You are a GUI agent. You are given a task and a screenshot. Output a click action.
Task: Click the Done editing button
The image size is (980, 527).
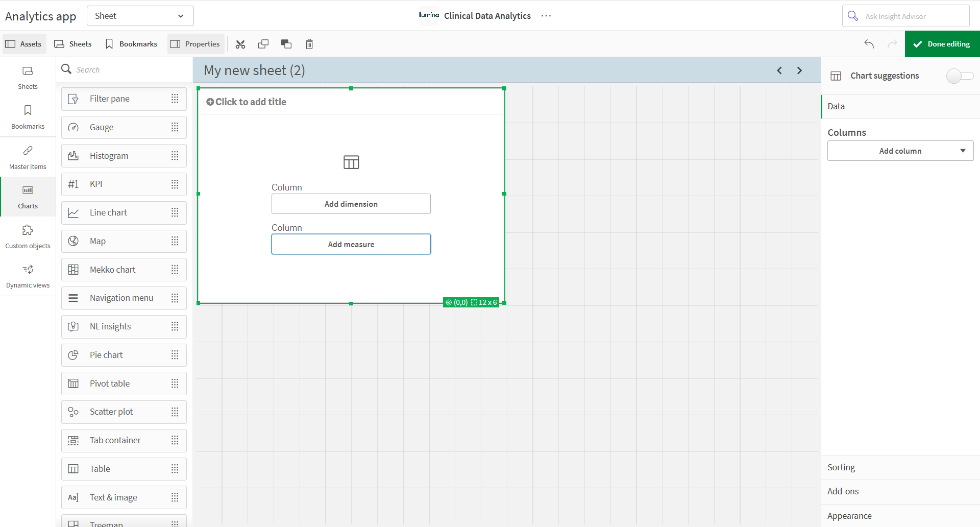[x=942, y=44]
